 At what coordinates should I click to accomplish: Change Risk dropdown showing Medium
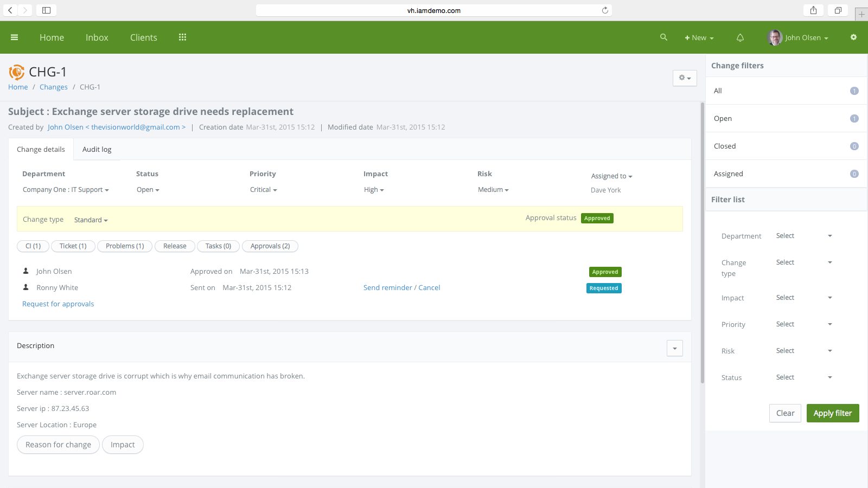coord(493,190)
